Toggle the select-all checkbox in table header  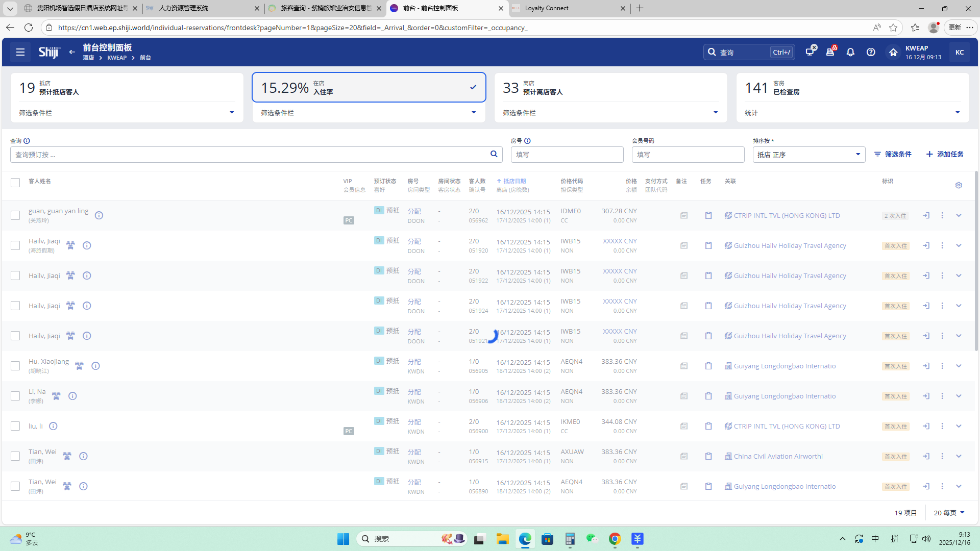(15, 183)
